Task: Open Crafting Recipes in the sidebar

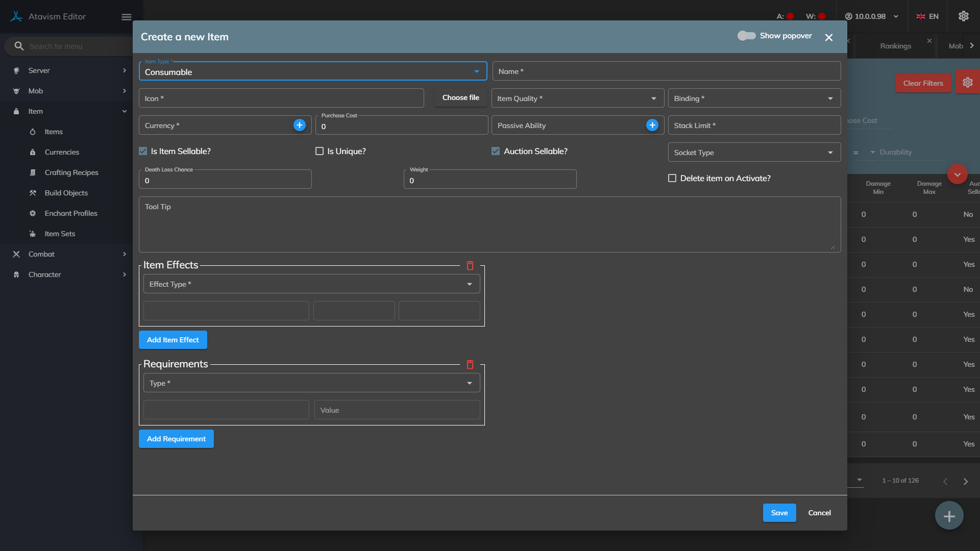Action: [x=71, y=172]
